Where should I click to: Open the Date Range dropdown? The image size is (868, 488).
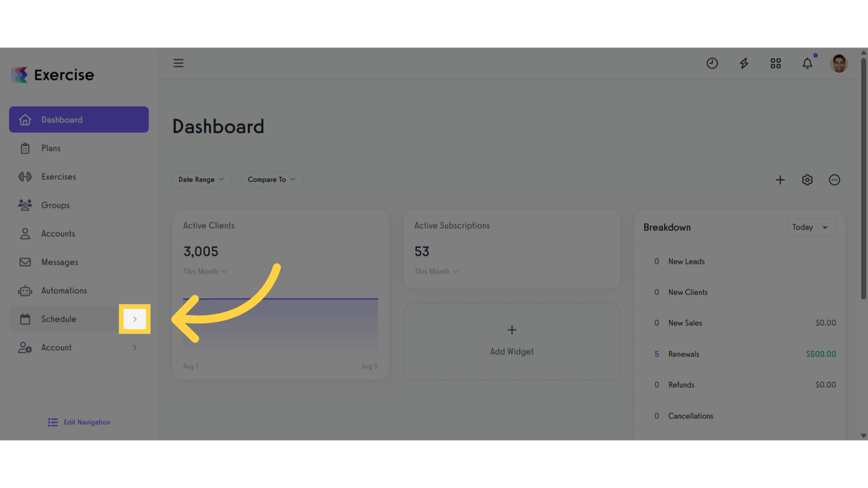(x=201, y=180)
